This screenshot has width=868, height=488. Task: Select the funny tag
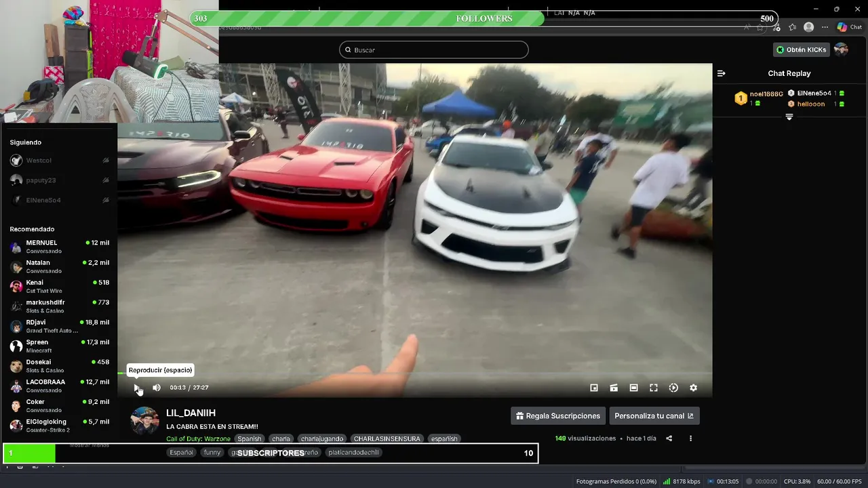pos(212,452)
